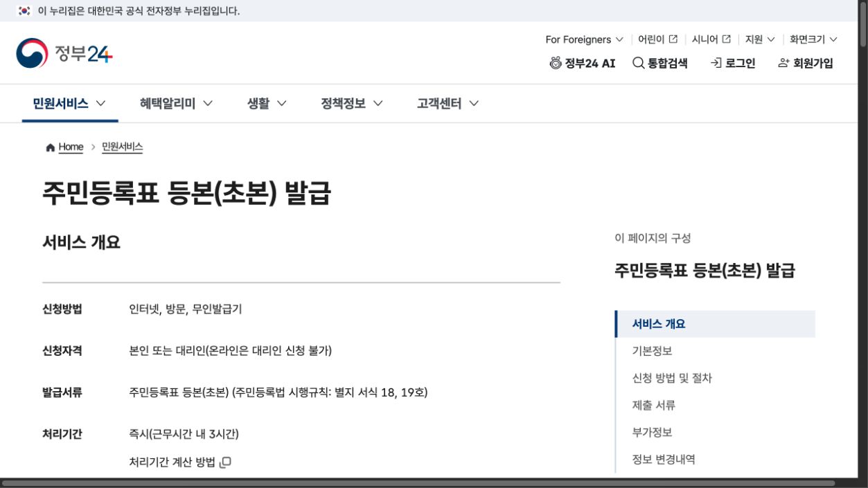Open the 고객센터 menu
The width and height of the screenshot is (868, 488).
pos(448,104)
